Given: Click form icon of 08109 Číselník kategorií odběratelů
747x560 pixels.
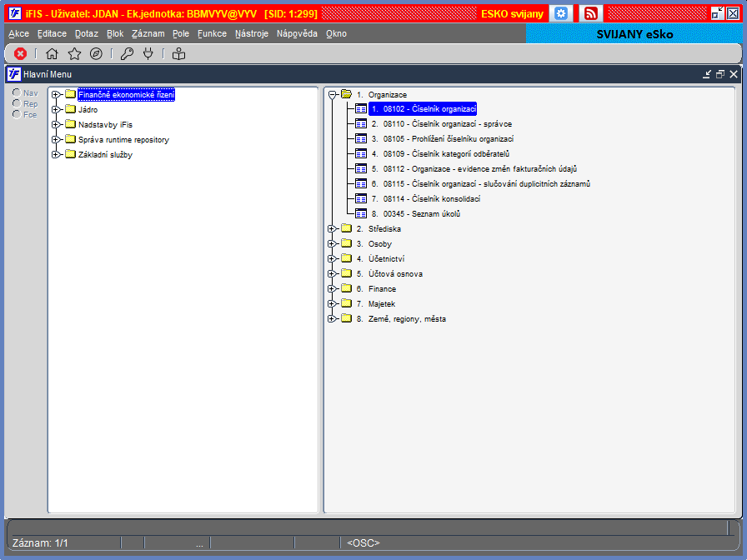Looking at the screenshot, I should (361, 154).
